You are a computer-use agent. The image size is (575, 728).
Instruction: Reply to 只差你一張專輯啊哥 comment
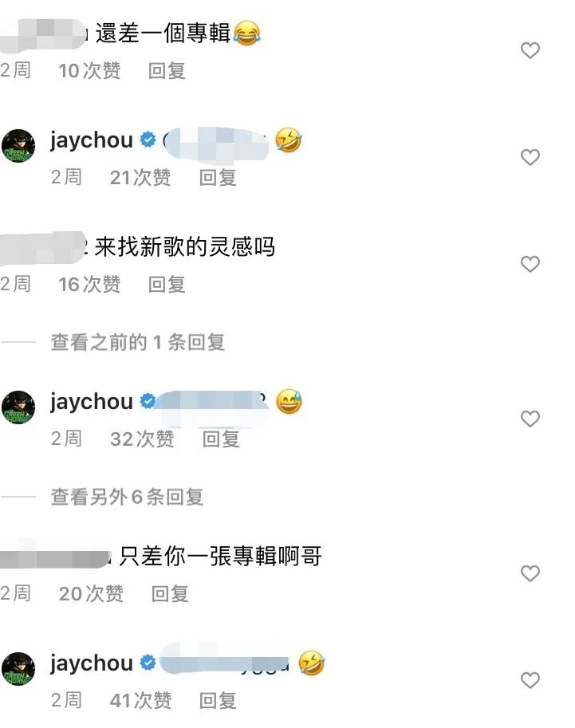170,594
